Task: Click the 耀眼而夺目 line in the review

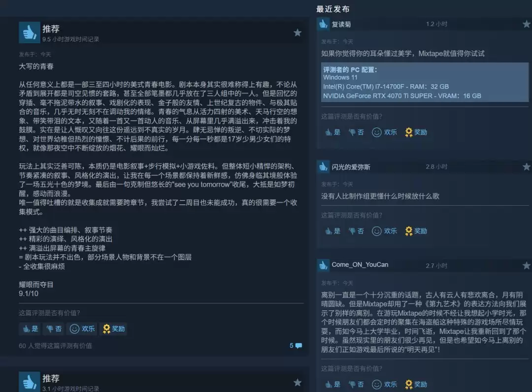Action: (x=36, y=285)
